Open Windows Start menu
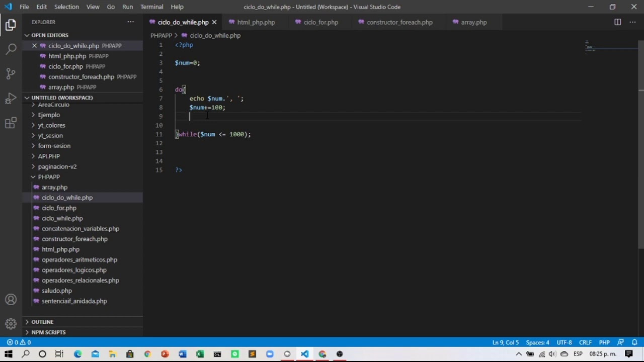This screenshot has width=644, height=362. (x=9, y=354)
